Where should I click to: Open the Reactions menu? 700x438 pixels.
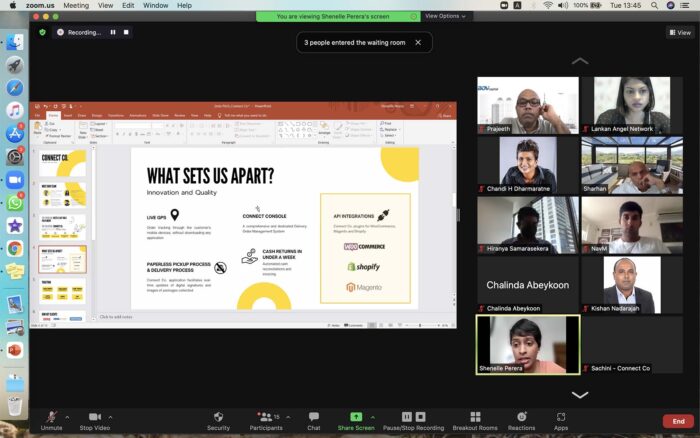tap(521, 416)
